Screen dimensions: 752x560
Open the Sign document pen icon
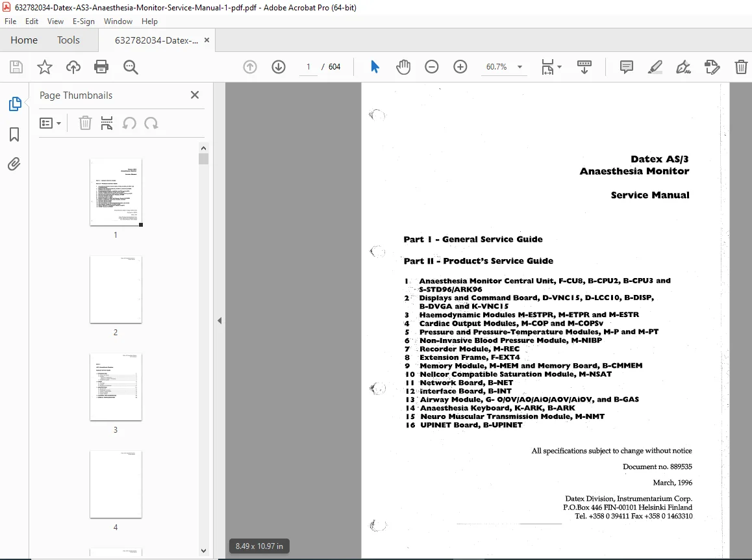pos(683,67)
